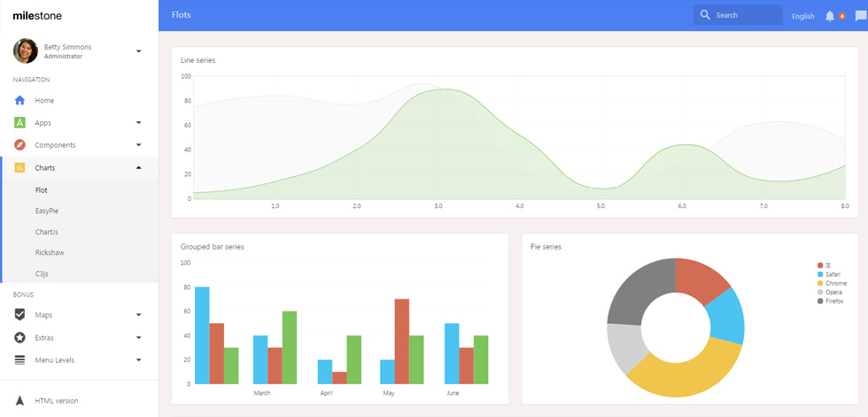Click the Extras star icon
868x417 pixels.
pyautogui.click(x=19, y=337)
